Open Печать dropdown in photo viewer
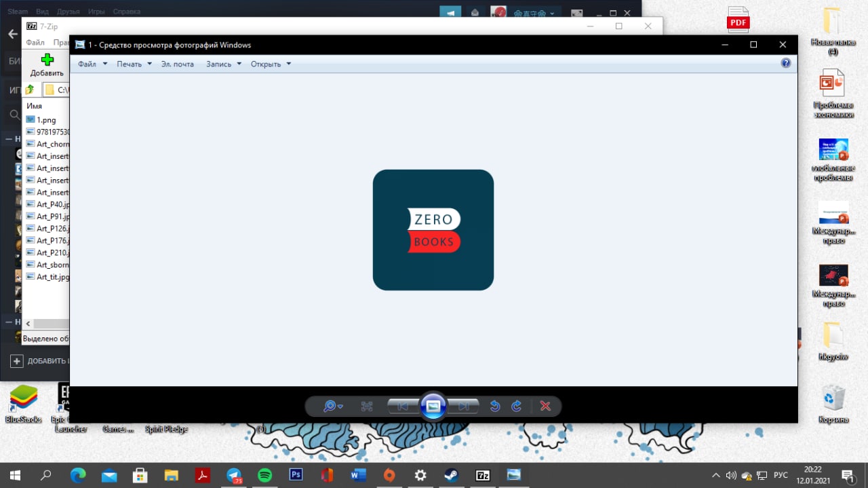This screenshot has width=868, height=488. tap(134, 64)
